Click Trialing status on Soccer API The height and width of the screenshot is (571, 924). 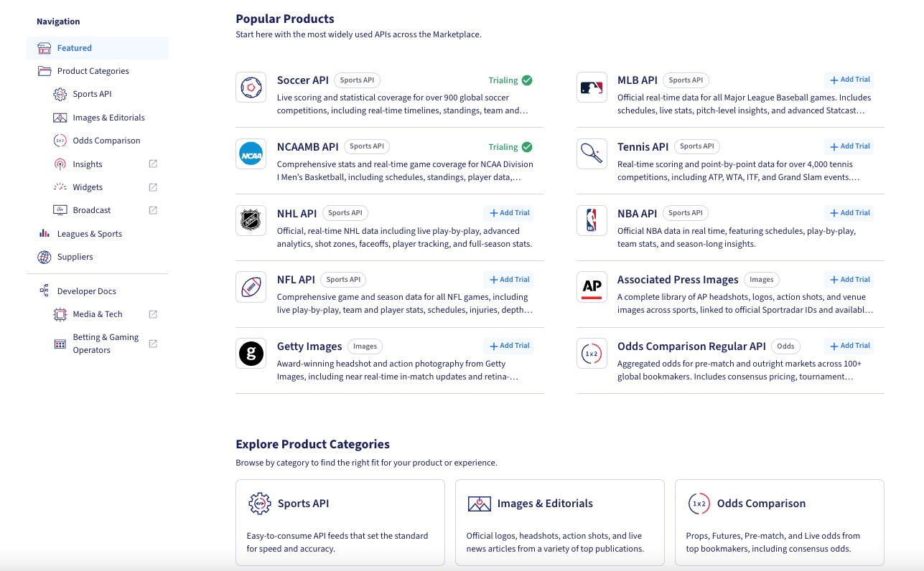(510, 80)
